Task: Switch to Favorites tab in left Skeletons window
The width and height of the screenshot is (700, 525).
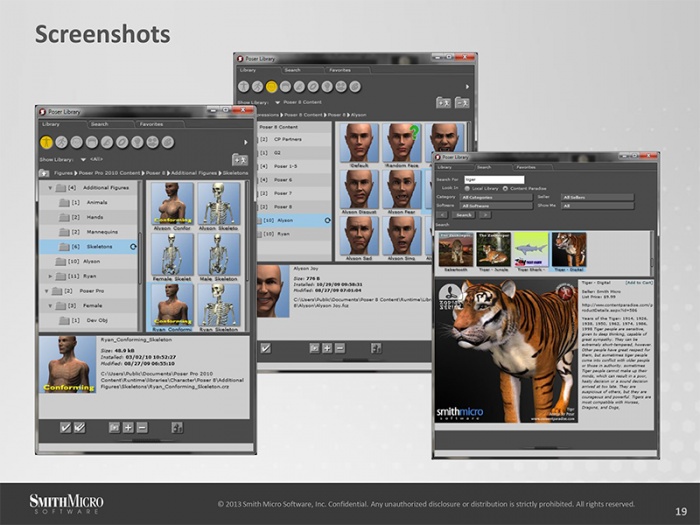Action: (x=159, y=124)
